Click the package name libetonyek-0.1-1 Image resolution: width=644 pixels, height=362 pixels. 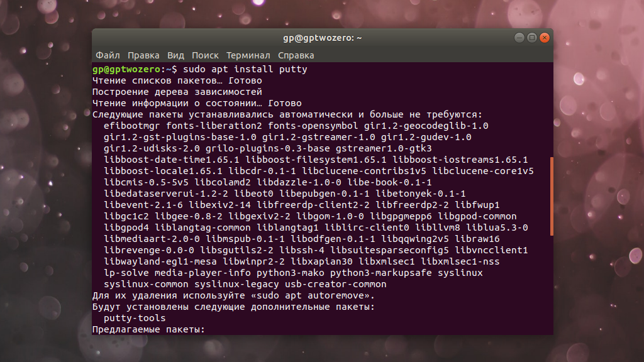[x=421, y=194]
